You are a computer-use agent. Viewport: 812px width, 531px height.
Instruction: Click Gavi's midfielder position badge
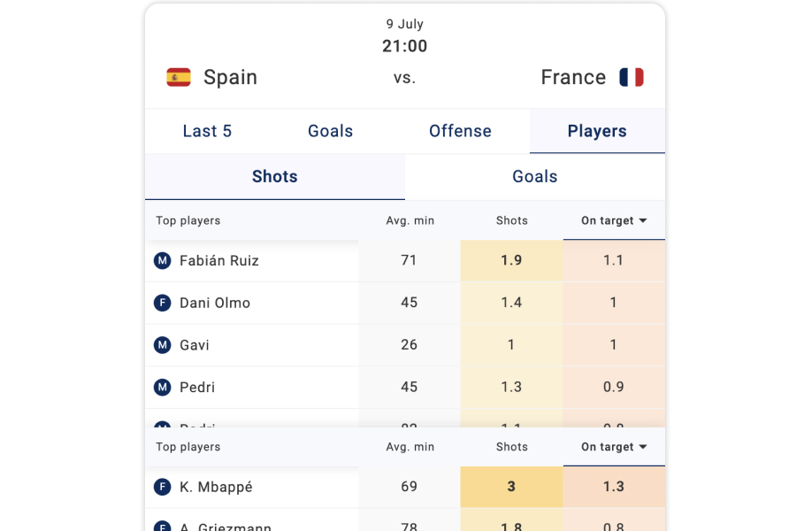[x=162, y=345]
